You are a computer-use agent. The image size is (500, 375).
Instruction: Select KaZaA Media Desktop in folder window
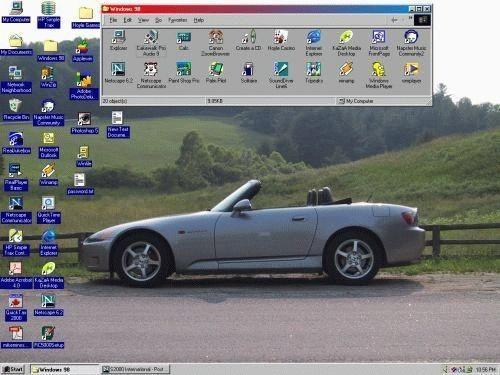point(346,43)
